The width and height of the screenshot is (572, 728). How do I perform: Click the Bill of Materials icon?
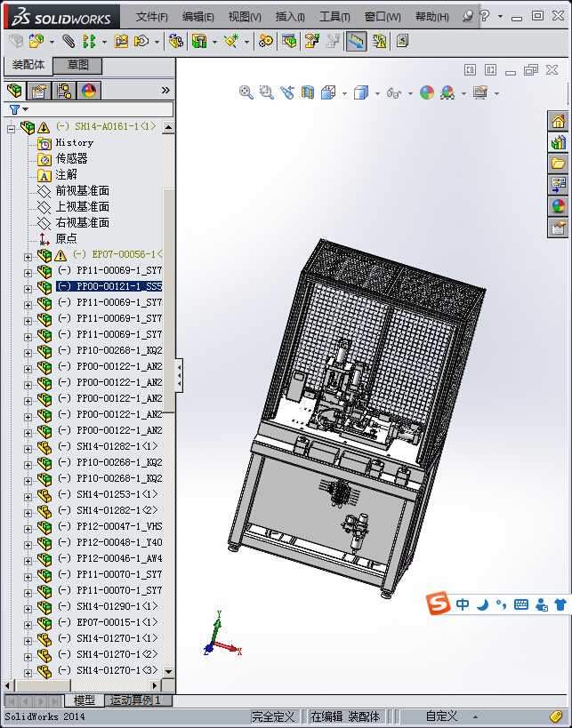pyautogui.click(x=288, y=41)
